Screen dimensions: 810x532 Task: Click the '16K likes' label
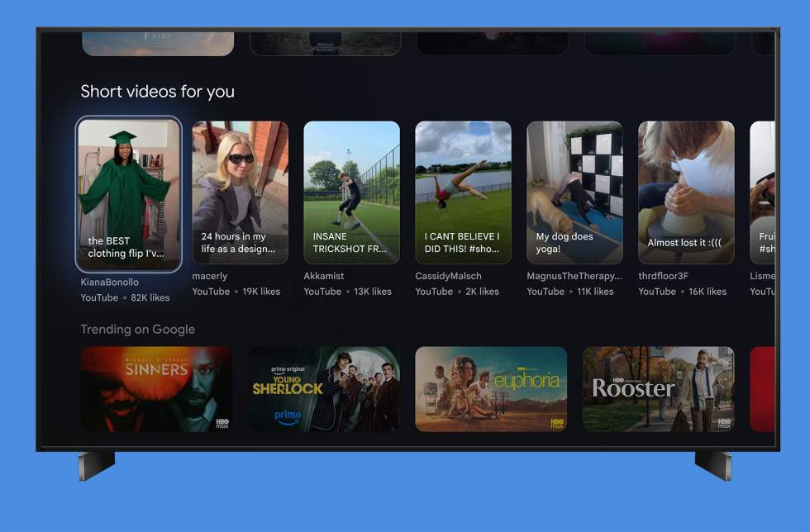[x=708, y=292]
